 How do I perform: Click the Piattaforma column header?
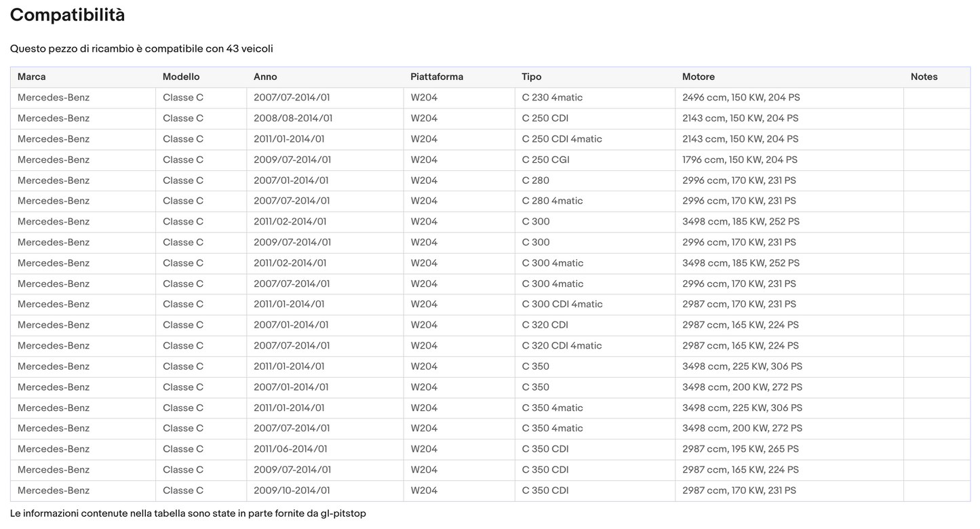pos(437,77)
